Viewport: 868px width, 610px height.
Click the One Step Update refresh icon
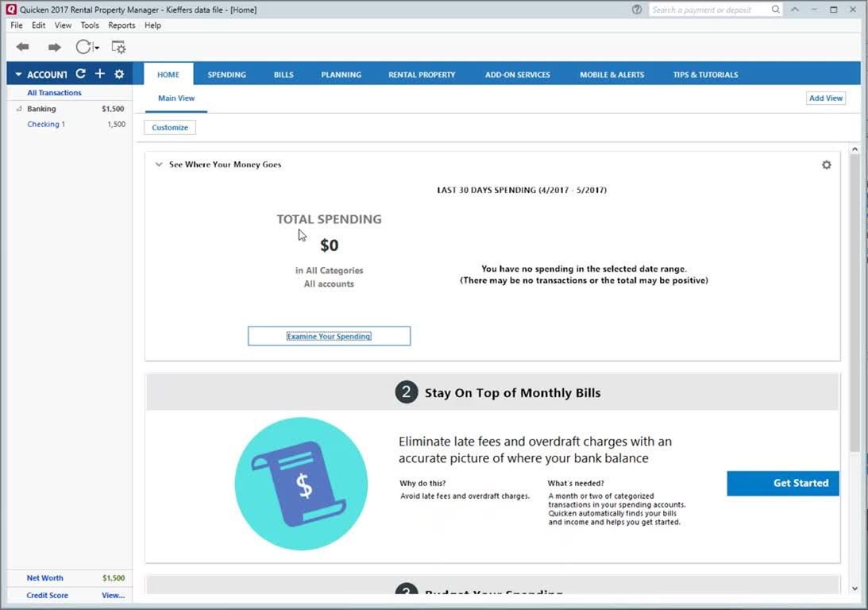[83, 48]
